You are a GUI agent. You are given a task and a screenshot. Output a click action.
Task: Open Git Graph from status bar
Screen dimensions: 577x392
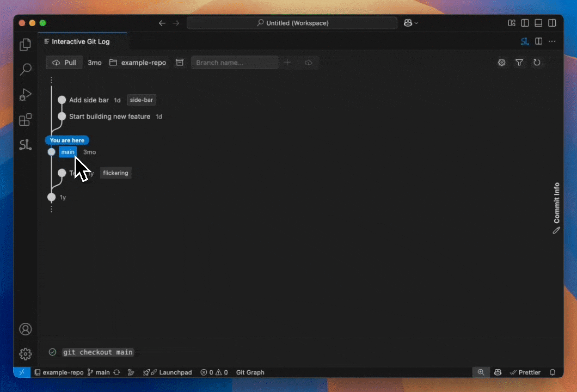pyautogui.click(x=250, y=372)
